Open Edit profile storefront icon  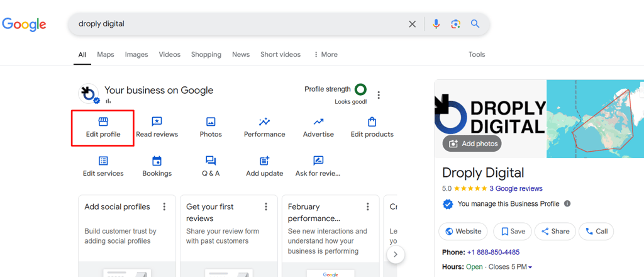click(x=103, y=122)
